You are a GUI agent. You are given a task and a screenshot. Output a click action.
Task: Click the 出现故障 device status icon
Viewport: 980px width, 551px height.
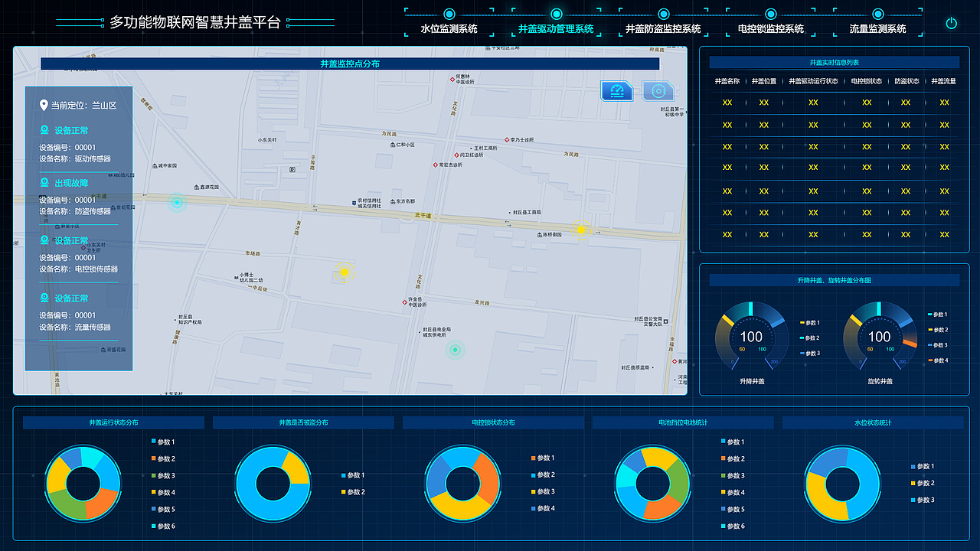point(44,183)
